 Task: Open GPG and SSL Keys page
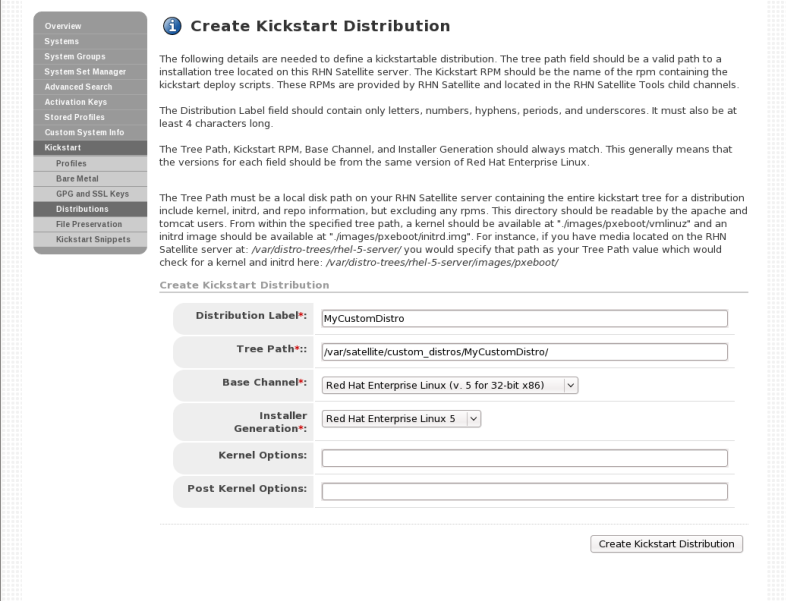click(90, 193)
